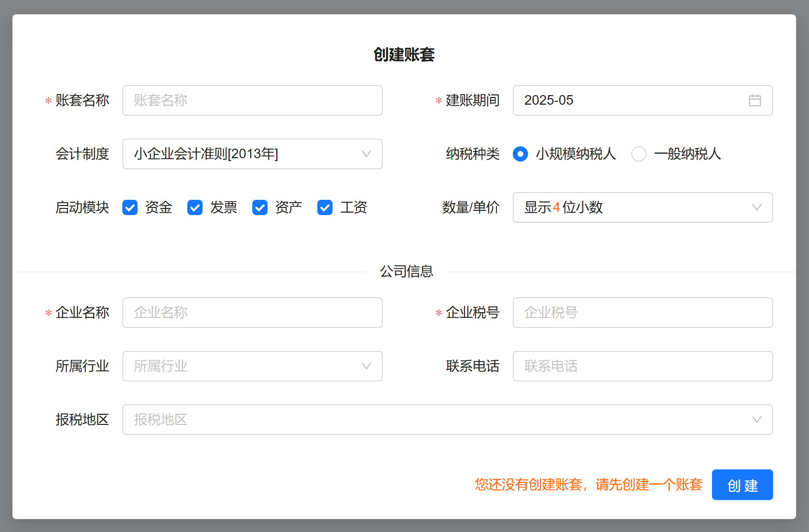
Task: Uncheck the 发票 module checkbox
Action: [195, 207]
